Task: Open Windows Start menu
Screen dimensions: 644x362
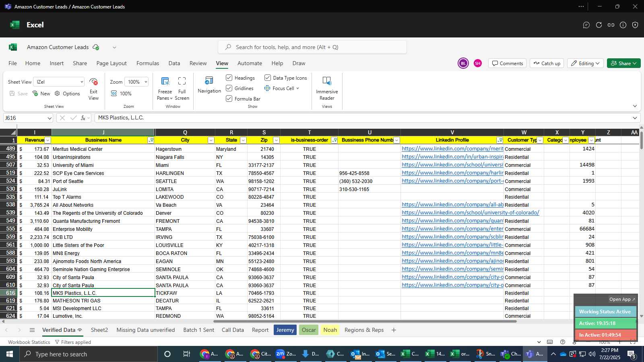Action: coord(10,354)
